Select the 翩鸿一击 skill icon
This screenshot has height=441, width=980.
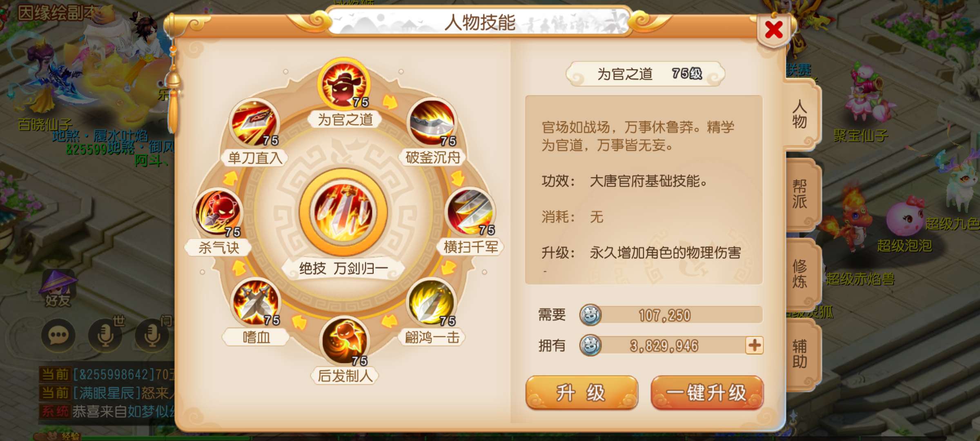click(432, 303)
